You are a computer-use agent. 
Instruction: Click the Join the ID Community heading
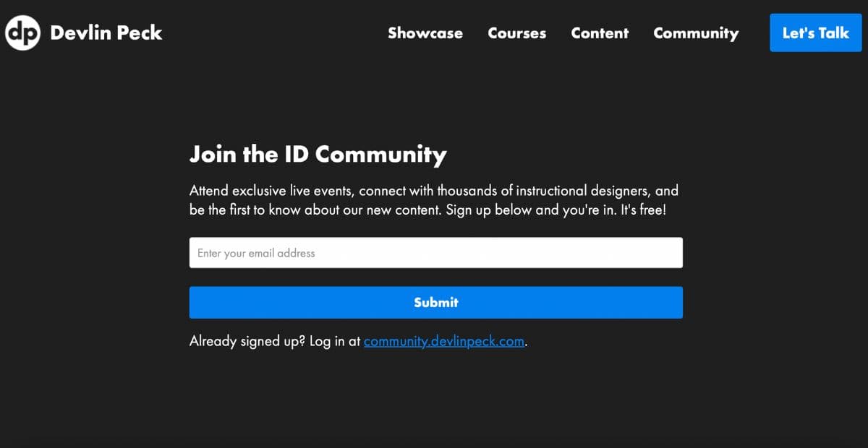318,154
